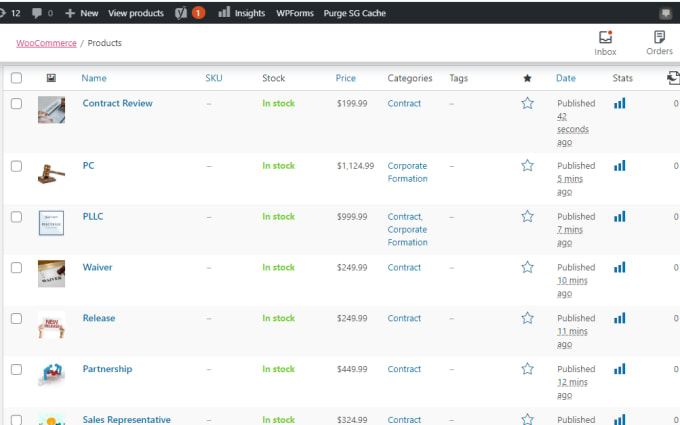Filter by Corporate Formation category in PC row
The image size is (680, 425).
407,172
